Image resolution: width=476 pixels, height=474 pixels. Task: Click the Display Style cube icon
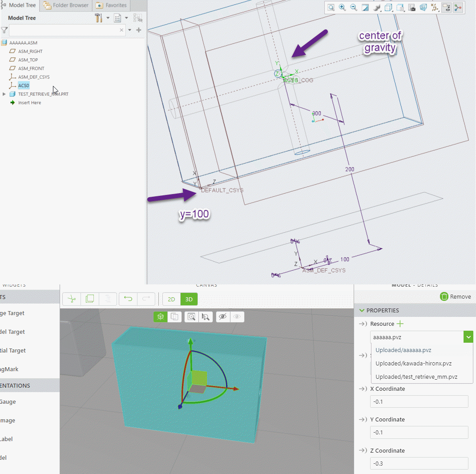coord(388,8)
